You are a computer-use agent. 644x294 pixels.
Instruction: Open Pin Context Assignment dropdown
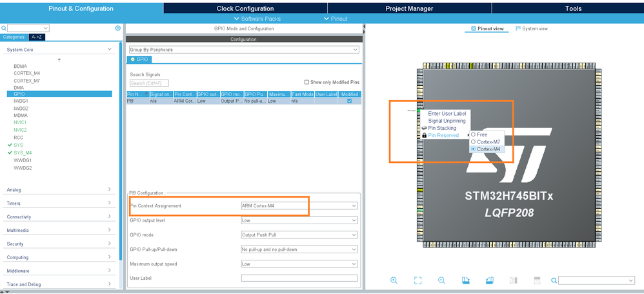[299, 205]
